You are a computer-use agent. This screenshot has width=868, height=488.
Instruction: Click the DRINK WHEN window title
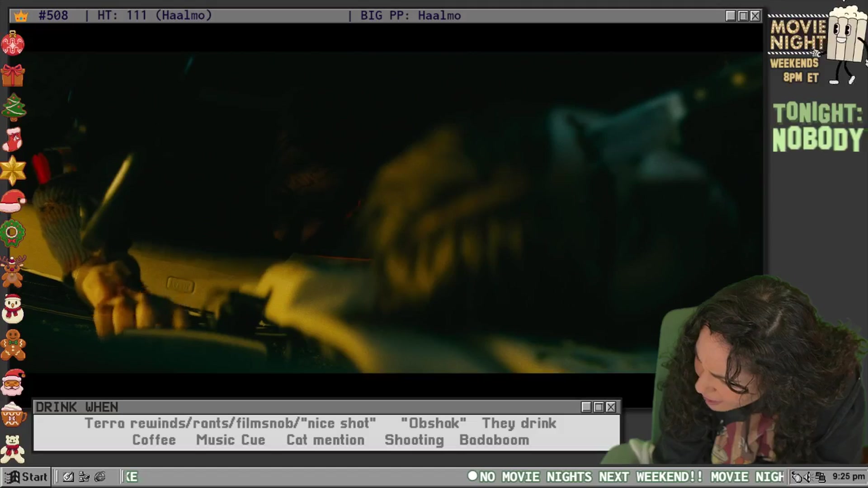pyautogui.click(x=77, y=407)
